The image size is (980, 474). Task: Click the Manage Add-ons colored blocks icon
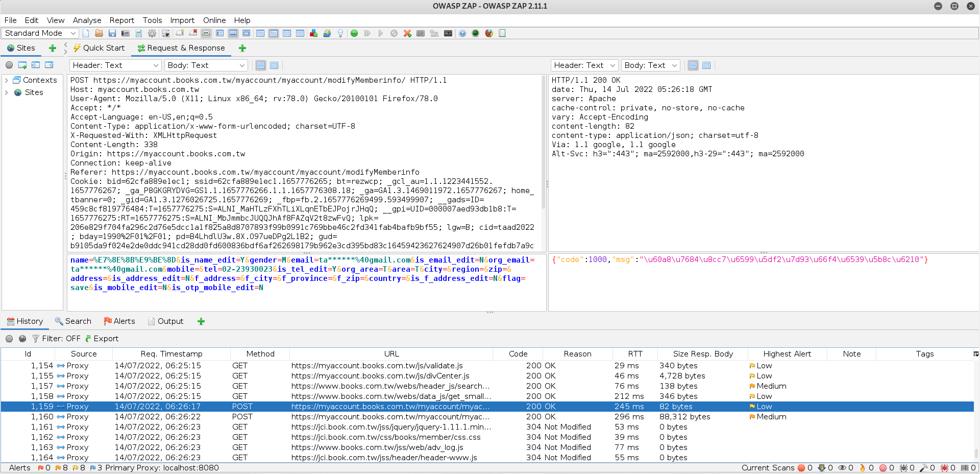point(313,33)
